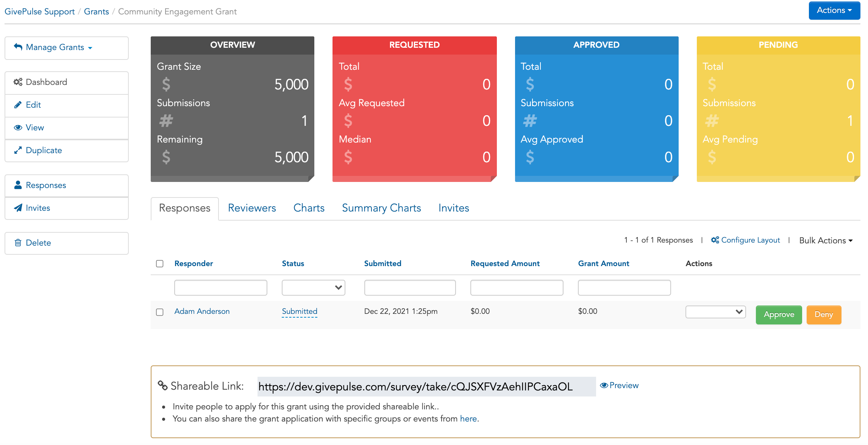The image size is (868, 445).
Task: Sort by Responder column header
Action: [194, 263]
